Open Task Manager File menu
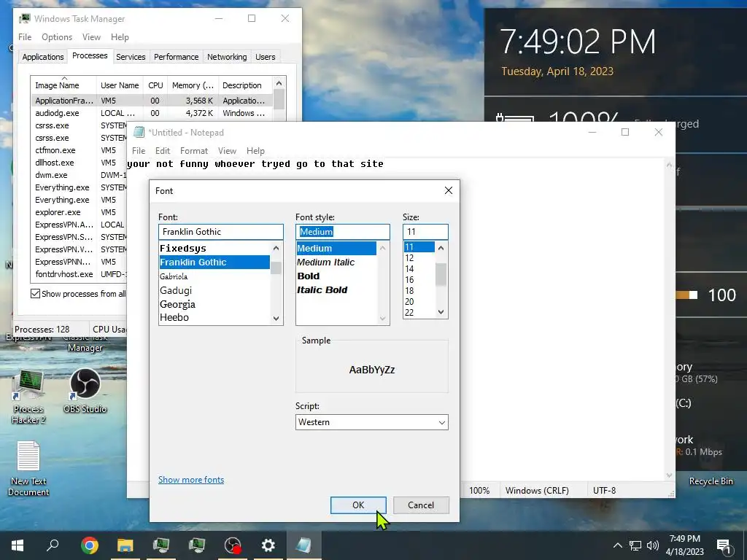The height and width of the screenshot is (560, 747). tap(25, 37)
